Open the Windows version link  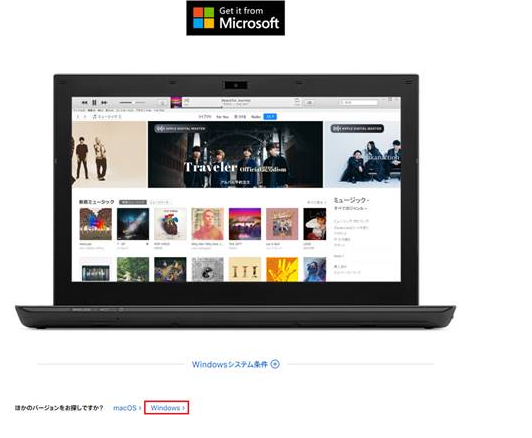click(167, 408)
